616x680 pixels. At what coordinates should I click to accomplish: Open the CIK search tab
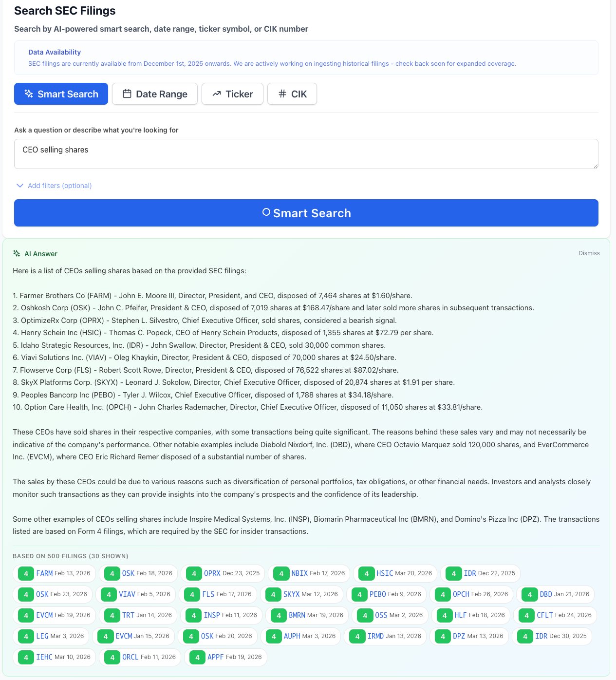click(x=292, y=94)
